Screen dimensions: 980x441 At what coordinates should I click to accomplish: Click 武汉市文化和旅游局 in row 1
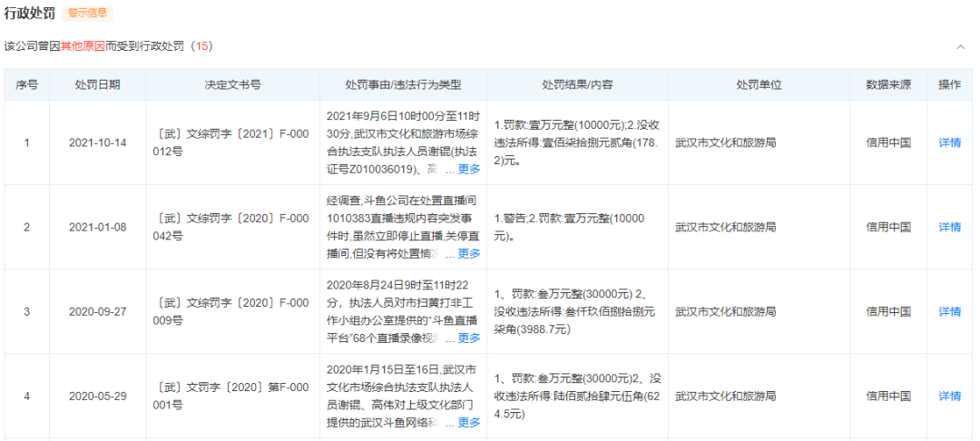(726, 142)
